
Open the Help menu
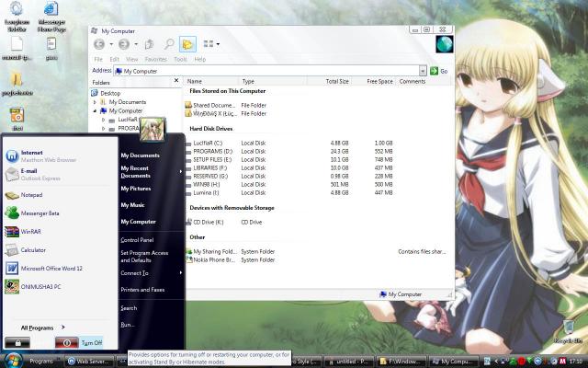(x=200, y=59)
